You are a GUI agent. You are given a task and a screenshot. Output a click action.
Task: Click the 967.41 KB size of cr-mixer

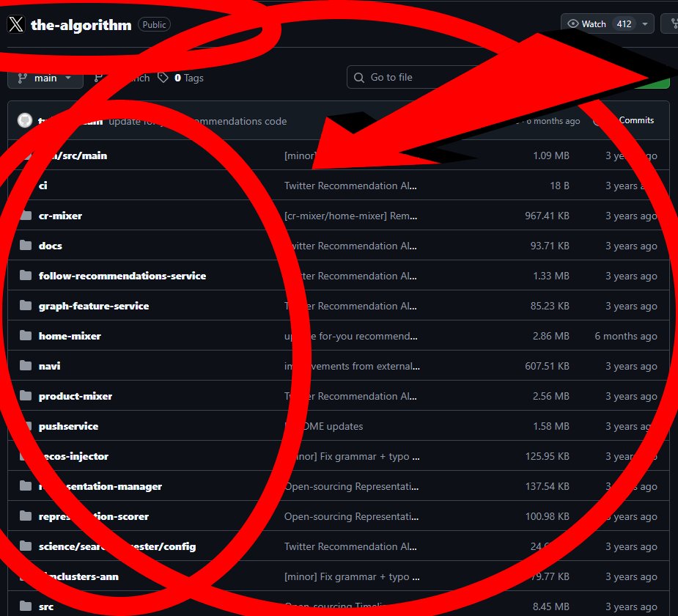pos(547,216)
